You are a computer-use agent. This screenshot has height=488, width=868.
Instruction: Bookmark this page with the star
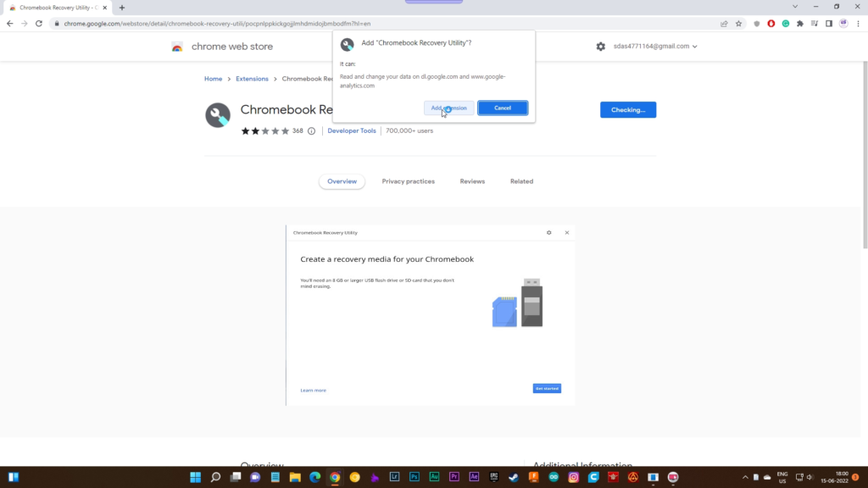[x=738, y=24]
